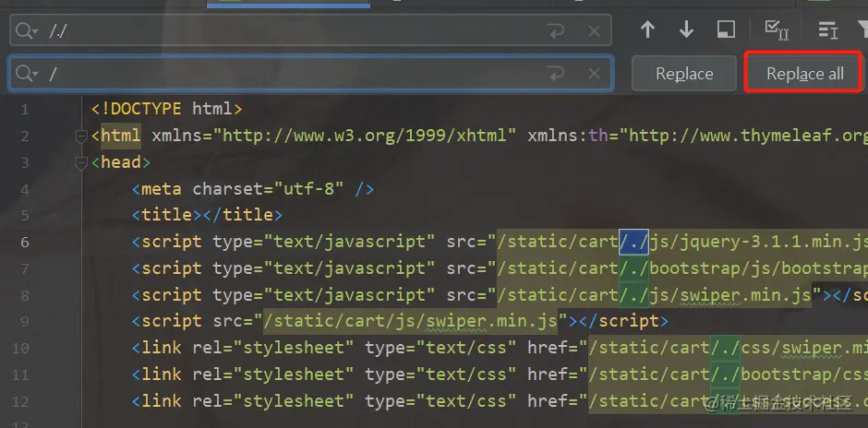Viewport: 868px width, 428px height.
Task: Click the highlighted /./ match on line 11
Action: (725, 374)
